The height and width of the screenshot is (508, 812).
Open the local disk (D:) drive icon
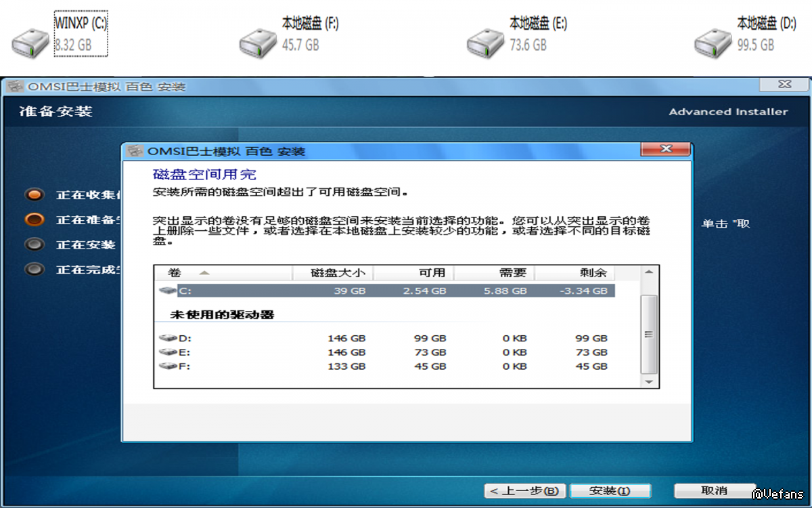tap(713, 41)
